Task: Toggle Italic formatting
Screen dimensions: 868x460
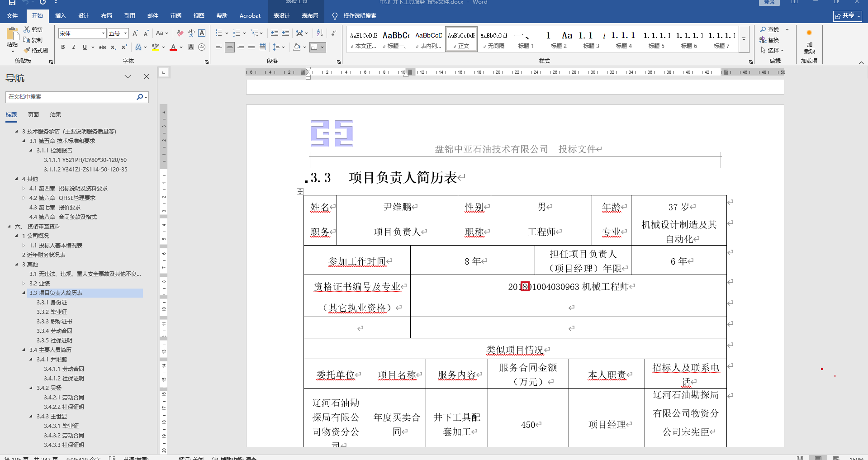Action: (74, 47)
